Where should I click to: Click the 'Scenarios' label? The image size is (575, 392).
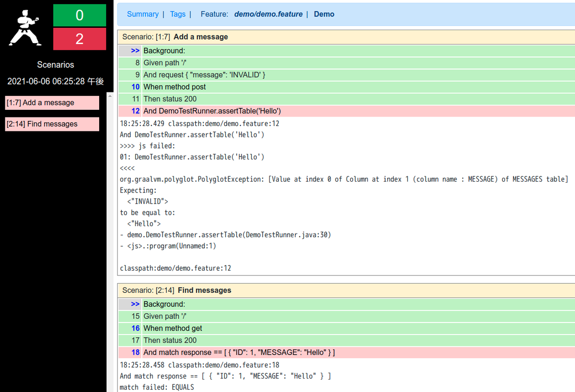55,64
